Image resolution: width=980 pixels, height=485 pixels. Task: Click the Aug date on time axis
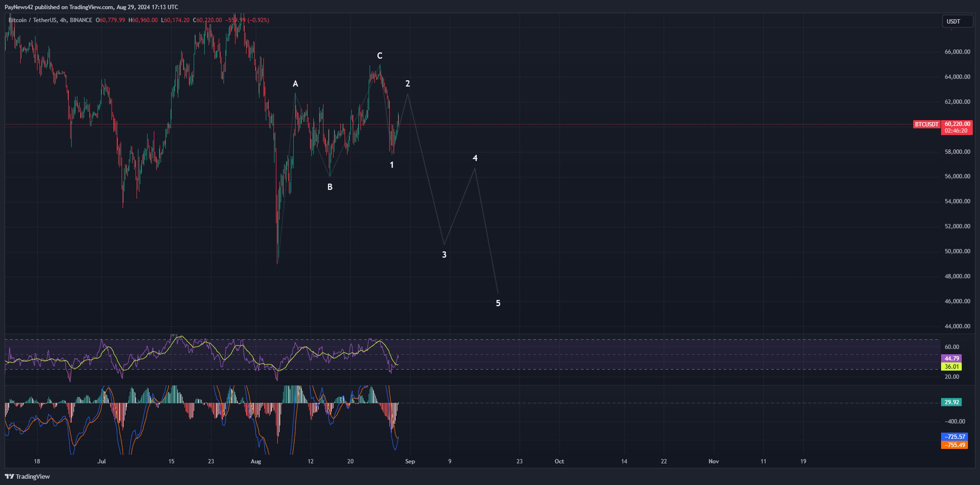click(x=256, y=461)
